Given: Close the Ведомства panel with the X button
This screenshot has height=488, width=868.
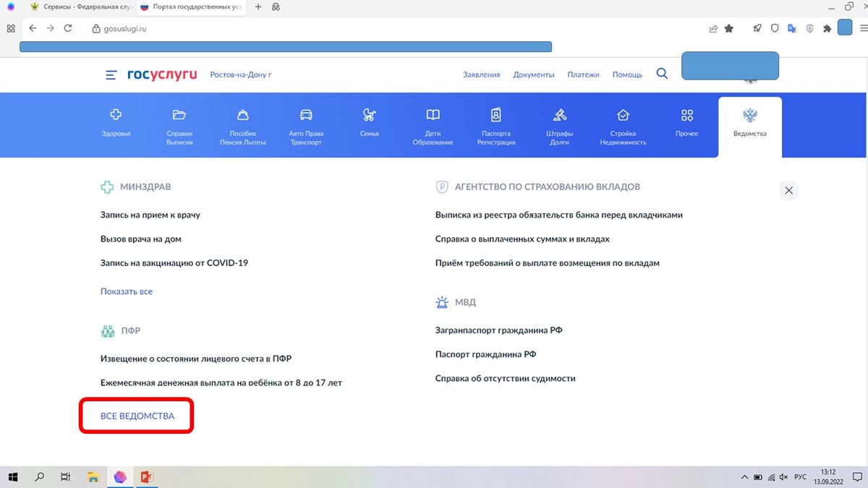Looking at the screenshot, I should click(x=789, y=191).
